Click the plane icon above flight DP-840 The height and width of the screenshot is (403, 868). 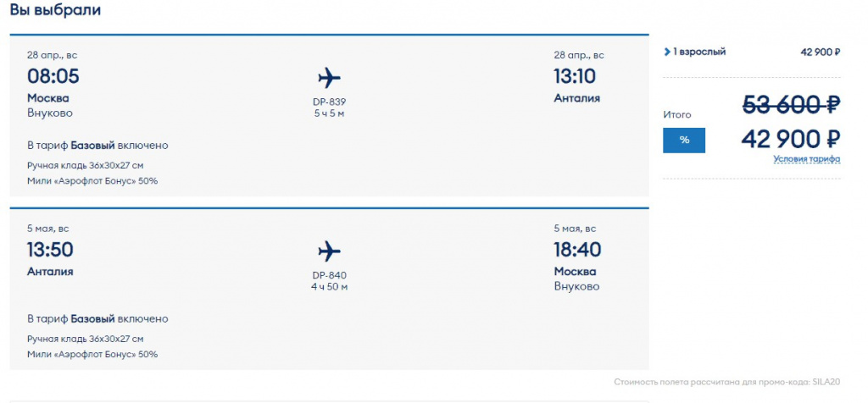329,251
